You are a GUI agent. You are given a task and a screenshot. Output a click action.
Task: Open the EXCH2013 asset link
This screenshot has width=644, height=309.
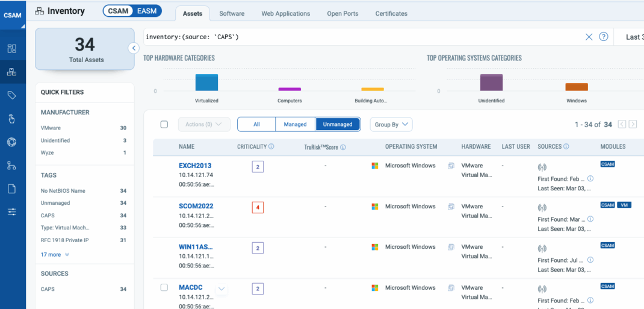(195, 166)
